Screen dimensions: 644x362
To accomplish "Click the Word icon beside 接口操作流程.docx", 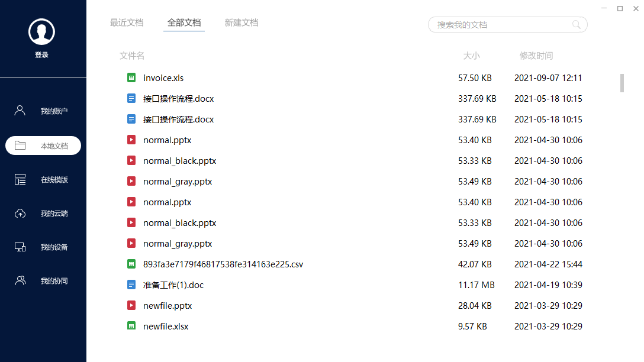I will (x=131, y=98).
